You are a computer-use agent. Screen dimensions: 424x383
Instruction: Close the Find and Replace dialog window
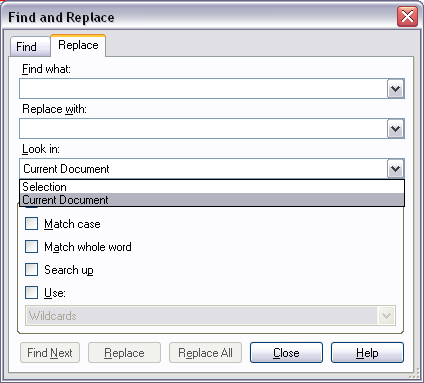tap(407, 16)
